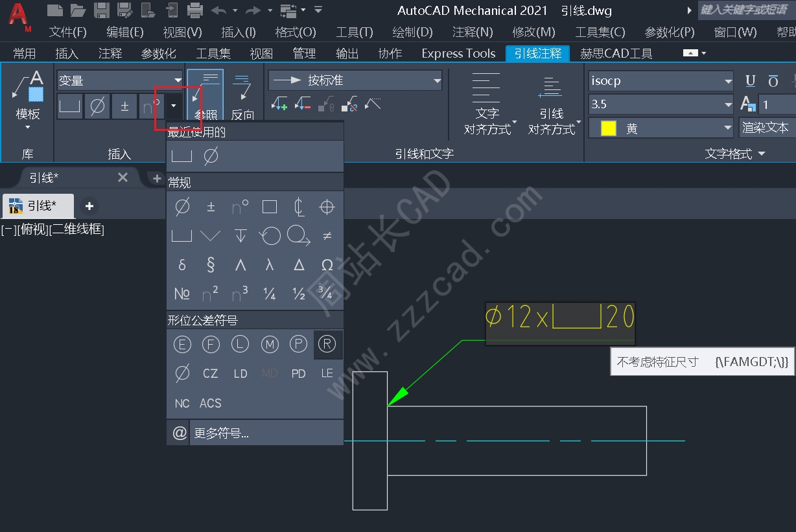796x532 pixels.
Task: Open the 格式(O) menu
Action: (x=296, y=32)
